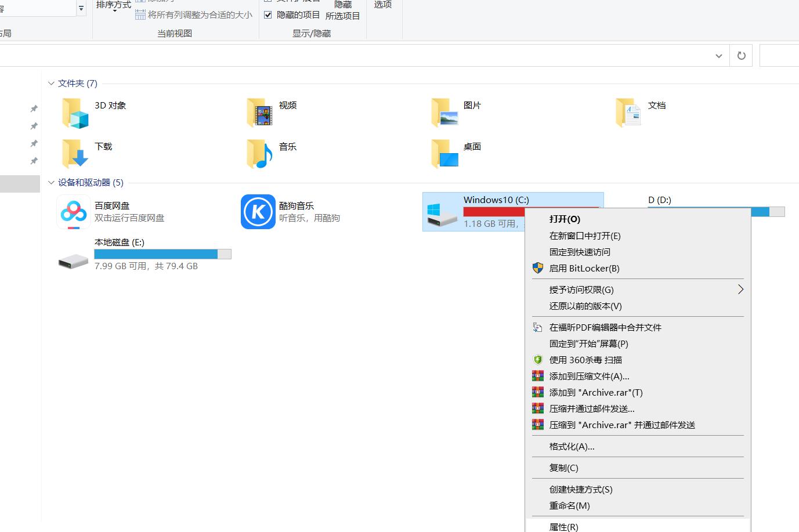Open the address bar history dropdown
Image resolution: width=799 pixels, height=532 pixels.
click(x=718, y=55)
